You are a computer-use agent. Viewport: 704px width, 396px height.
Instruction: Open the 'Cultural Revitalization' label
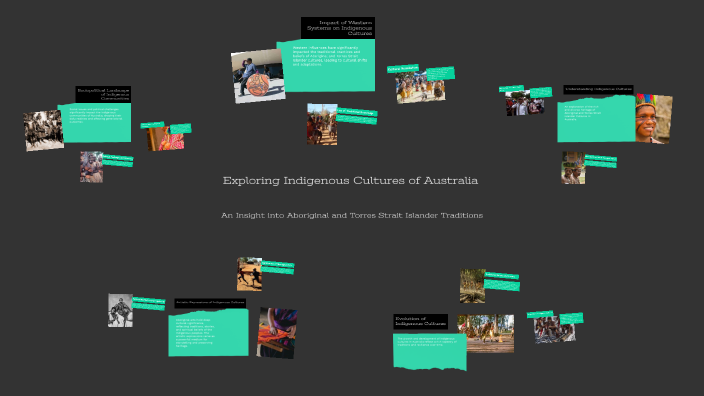(x=403, y=69)
